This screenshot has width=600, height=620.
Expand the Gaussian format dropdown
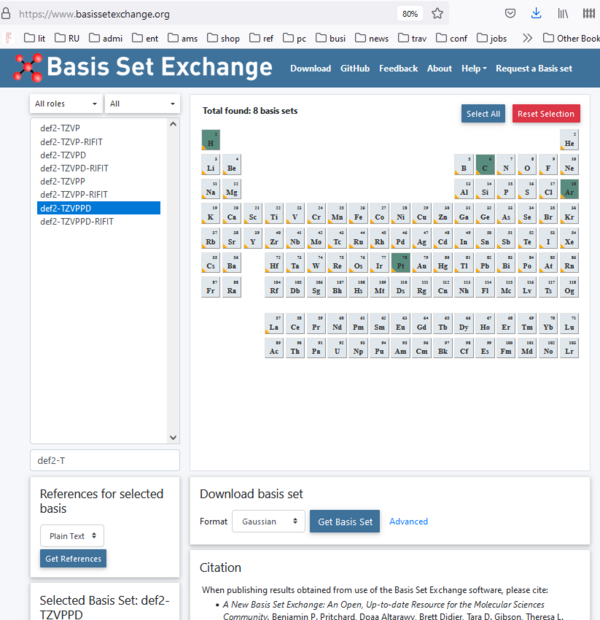[268, 521]
